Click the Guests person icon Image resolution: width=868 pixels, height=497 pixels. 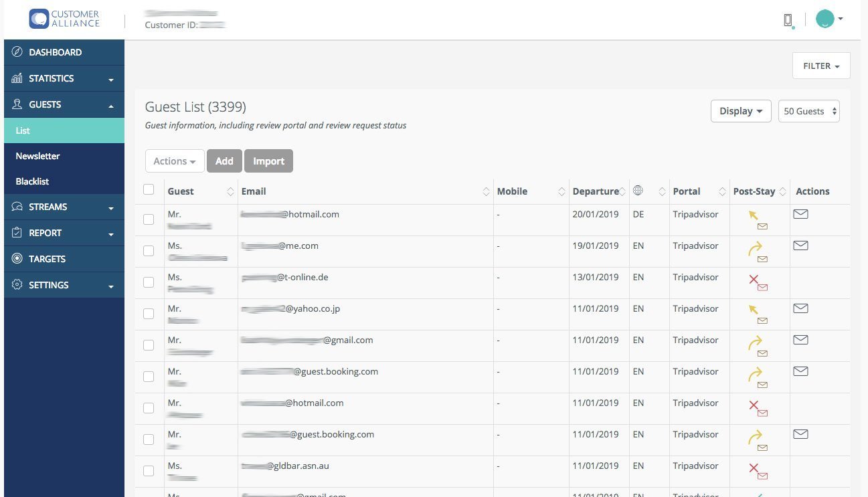pos(17,104)
